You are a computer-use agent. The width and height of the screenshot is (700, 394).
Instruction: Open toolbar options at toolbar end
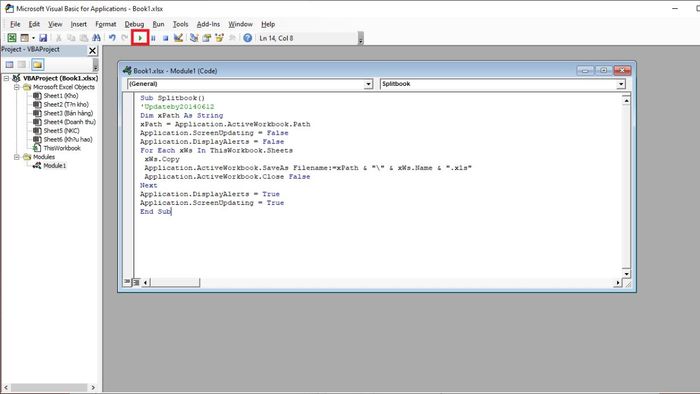(x=361, y=39)
